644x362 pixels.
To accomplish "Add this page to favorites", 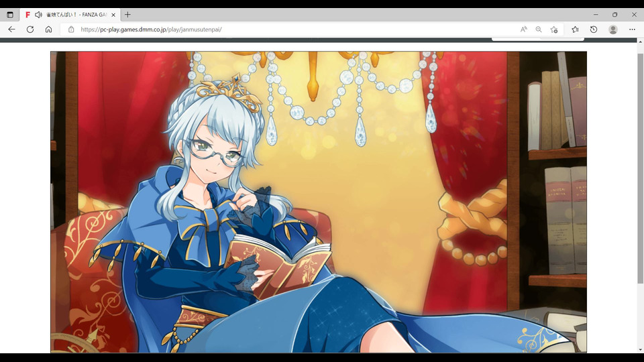I will pyautogui.click(x=553, y=29).
